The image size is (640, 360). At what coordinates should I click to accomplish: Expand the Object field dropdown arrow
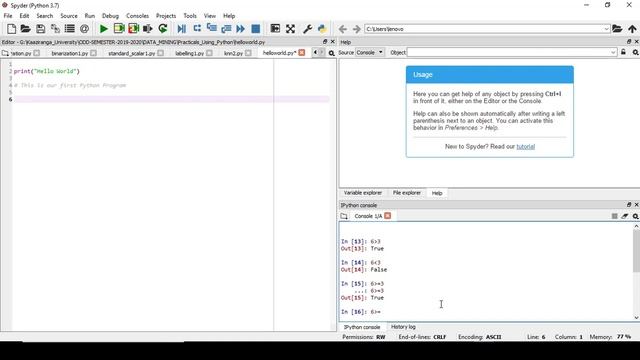tap(613, 52)
